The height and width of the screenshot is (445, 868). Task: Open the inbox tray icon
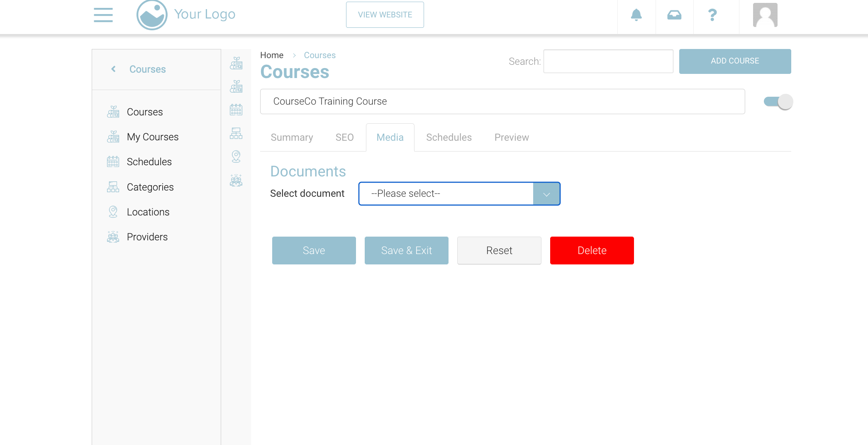(674, 15)
